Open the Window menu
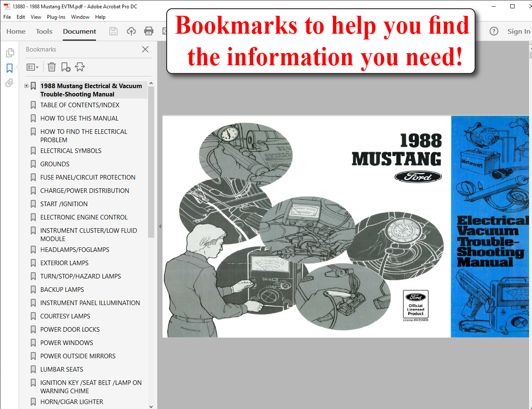Image resolution: width=532 pixels, height=409 pixels. (x=80, y=17)
